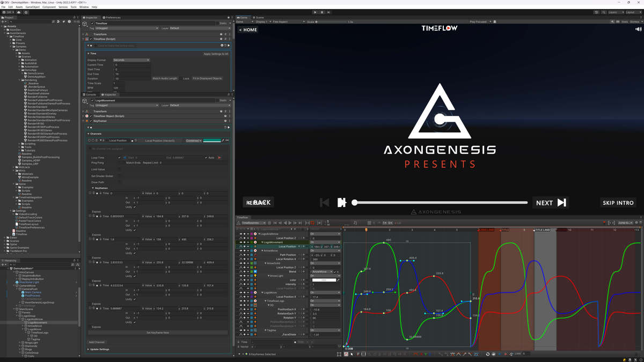Viewport: 644px width, 362px height.
Task: Click the Set Keyframe Now button
Action: [x=158, y=333]
